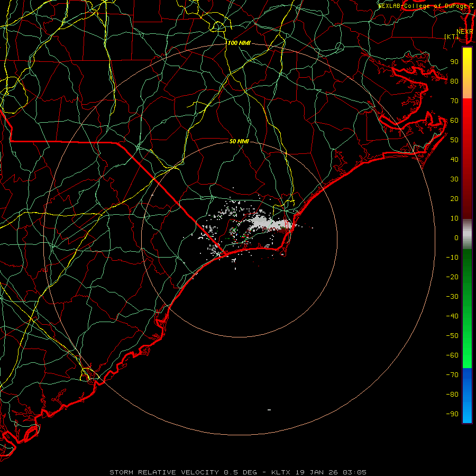Screen dimensions: 476x476
Task: Click the -30 scale value
Action: pyautogui.click(x=452, y=297)
